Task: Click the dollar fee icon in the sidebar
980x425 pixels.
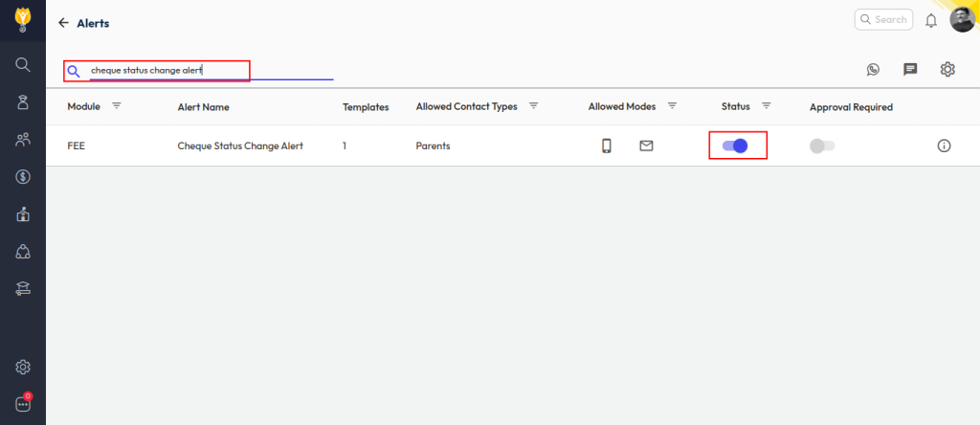Action: coord(23,176)
